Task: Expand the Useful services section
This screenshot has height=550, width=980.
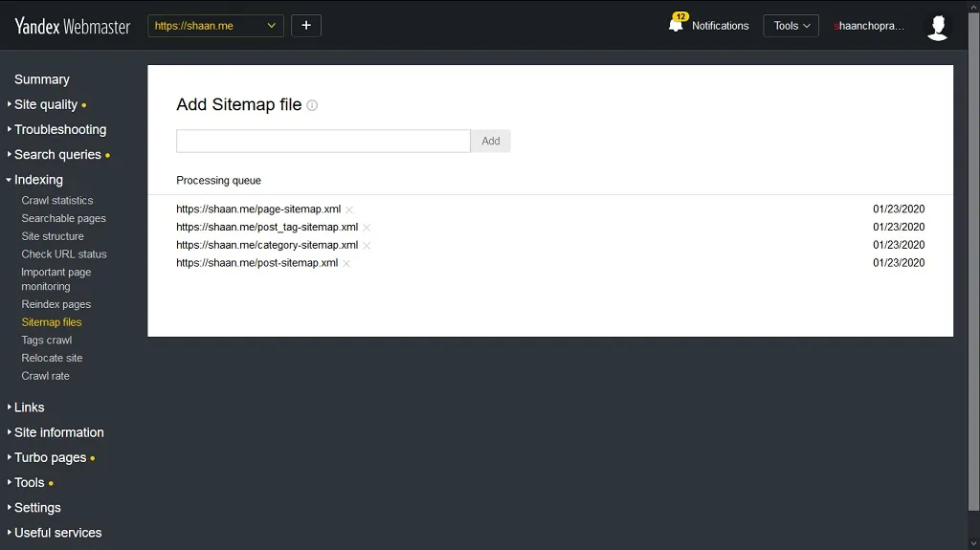Action: (57, 533)
